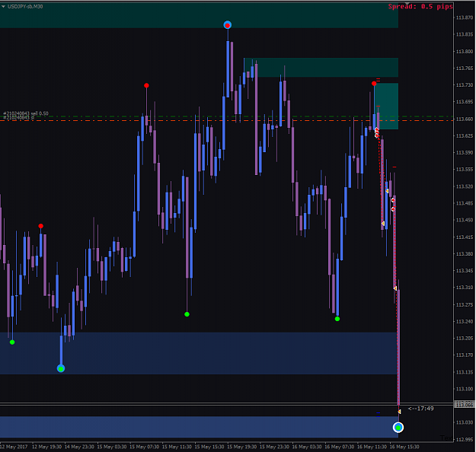
Task: Select the top dark teal supply zone rectangle
Action: coord(199,15)
